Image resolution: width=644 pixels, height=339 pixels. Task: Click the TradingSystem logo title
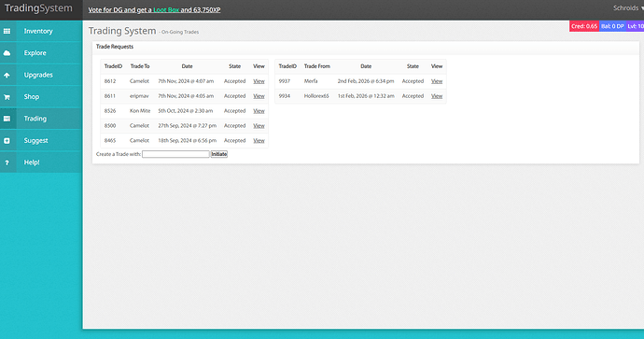pos(38,8)
